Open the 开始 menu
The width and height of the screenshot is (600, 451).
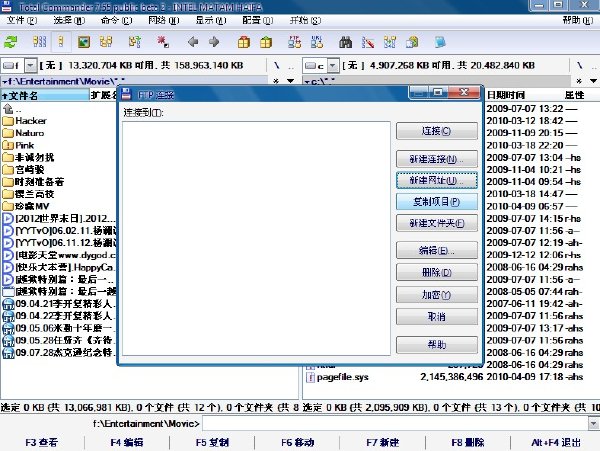coord(305,20)
